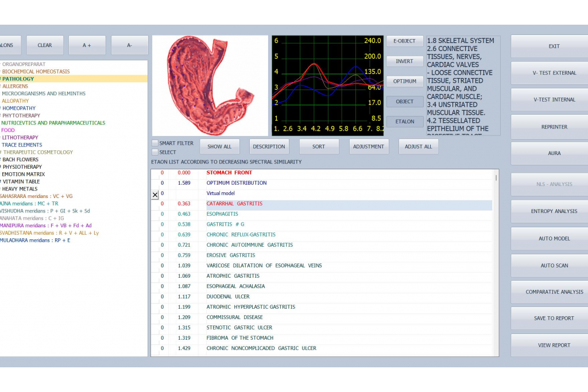
Task: Increase font size with A + button
Action: (x=87, y=45)
